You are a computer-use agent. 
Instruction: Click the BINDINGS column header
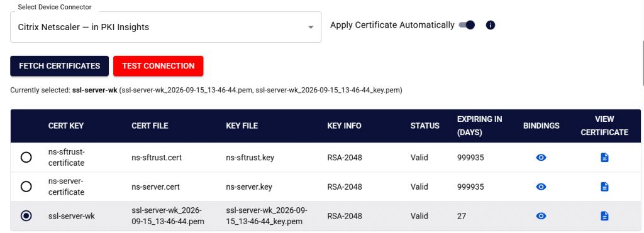(x=541, y=126)
